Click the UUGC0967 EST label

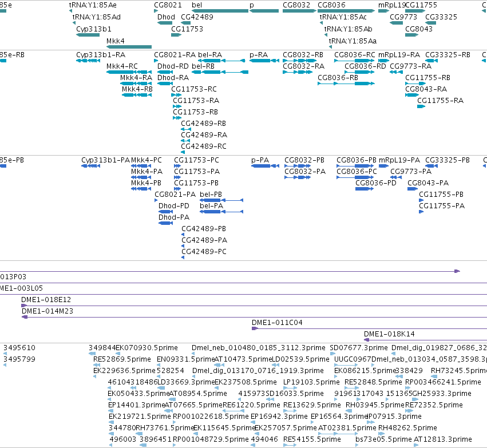[353, 359]
